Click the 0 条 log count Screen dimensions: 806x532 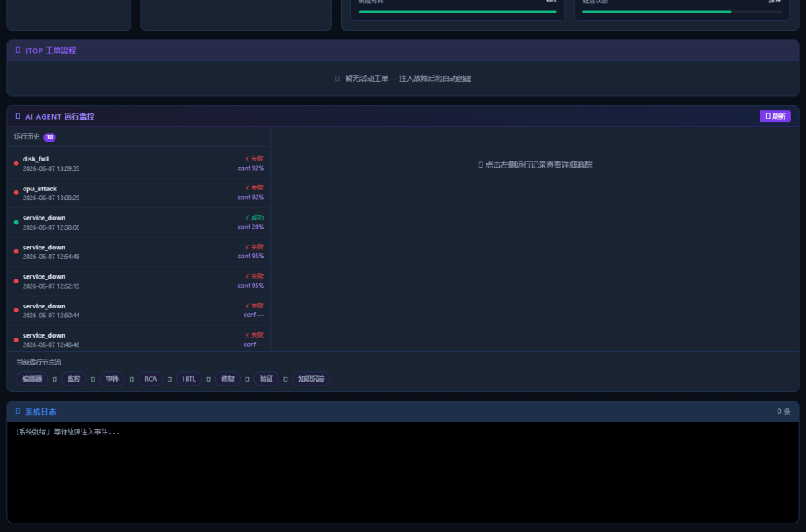click(784, 412)
